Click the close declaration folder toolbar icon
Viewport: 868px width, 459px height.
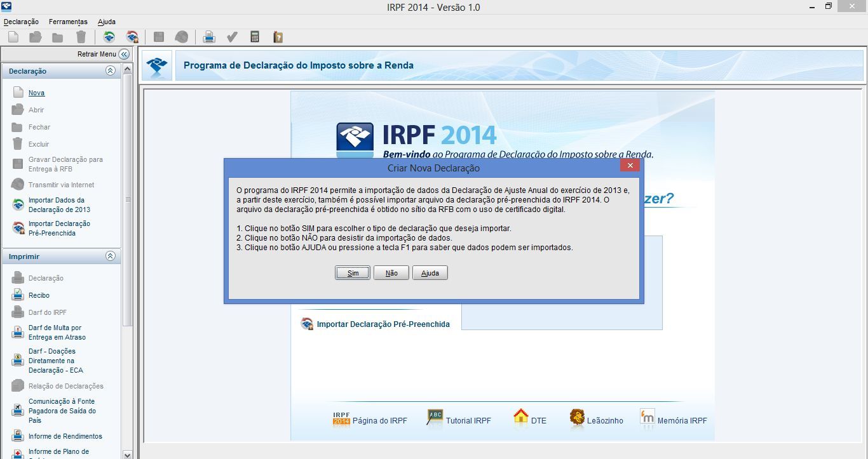tap(58, 37)
